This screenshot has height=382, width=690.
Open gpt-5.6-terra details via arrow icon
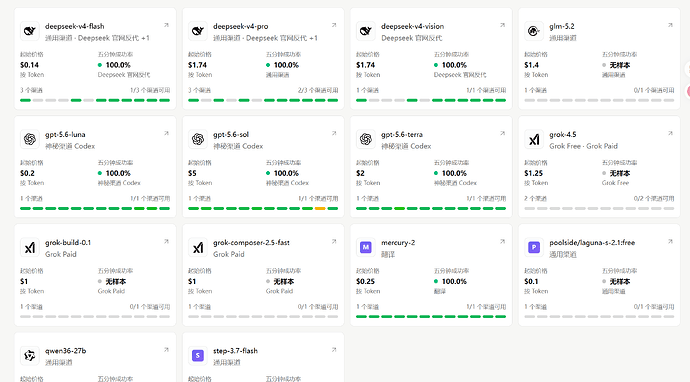pos(503,133)
